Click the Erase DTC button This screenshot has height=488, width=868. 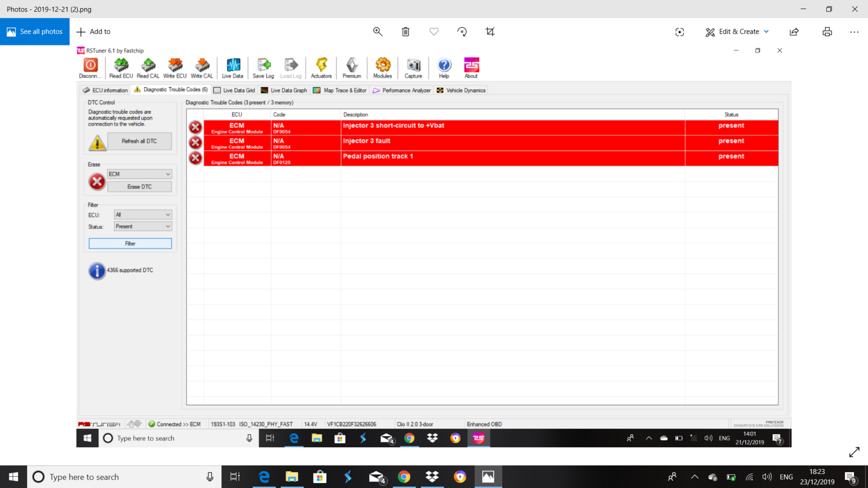click(x=139, y=187)
